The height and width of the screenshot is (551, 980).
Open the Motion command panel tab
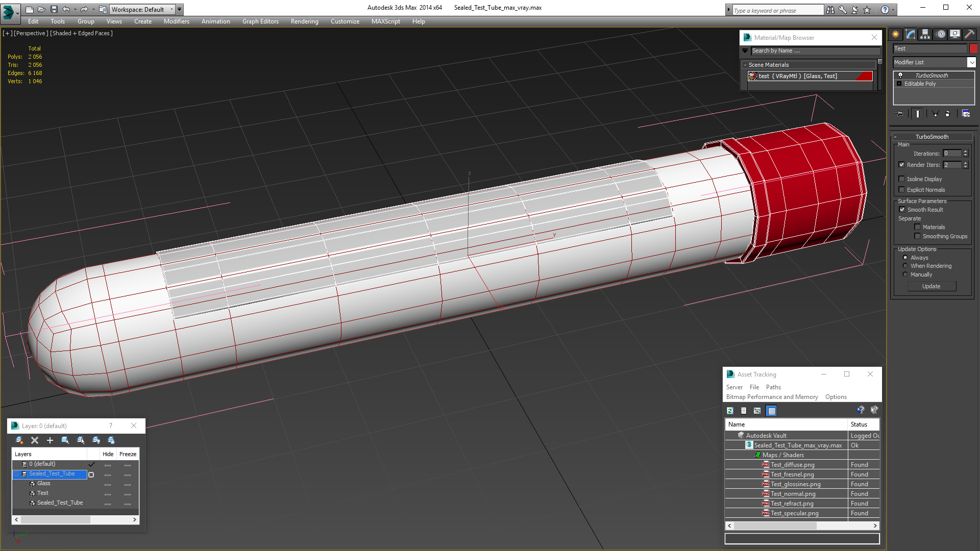941,34
